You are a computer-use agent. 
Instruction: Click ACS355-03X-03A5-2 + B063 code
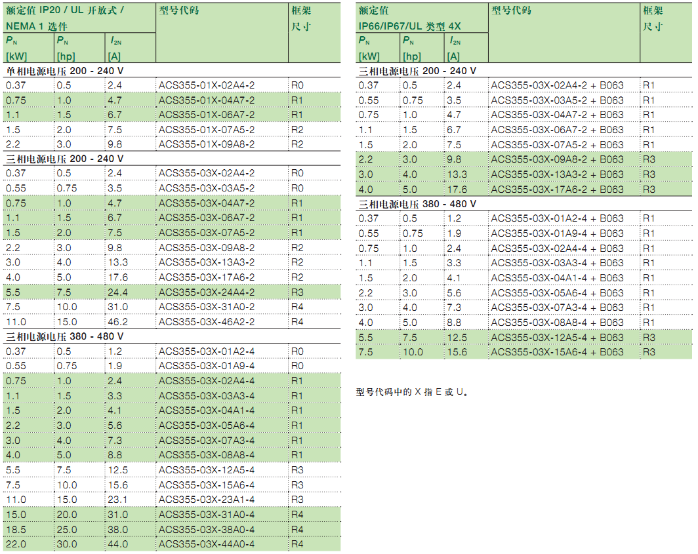point(557,100)
